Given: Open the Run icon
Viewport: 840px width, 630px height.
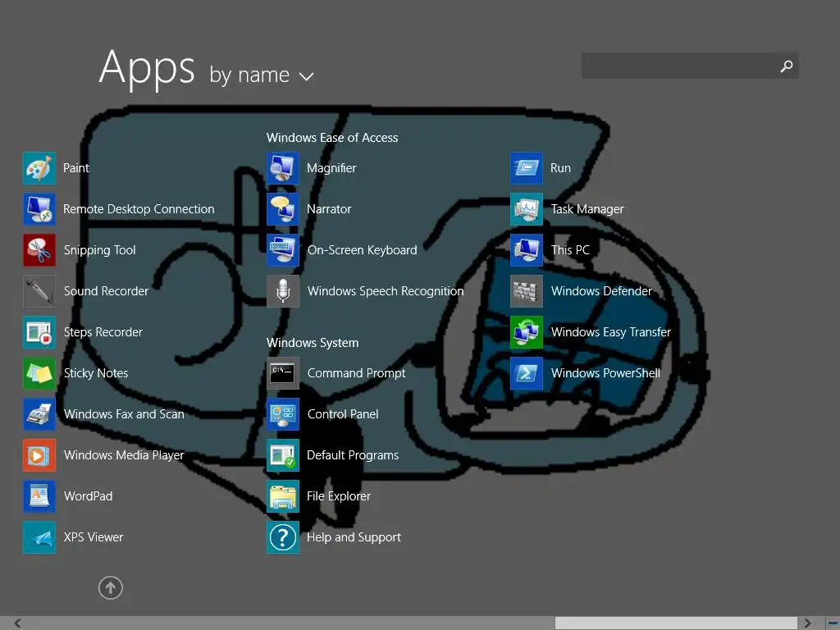Looking at the screenshot, I should click(x=527, y=167).
